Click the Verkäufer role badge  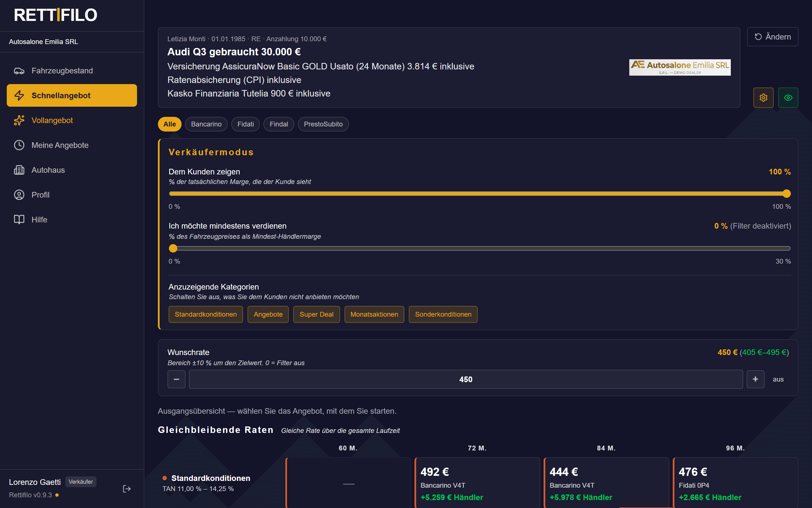click(81, 482)
